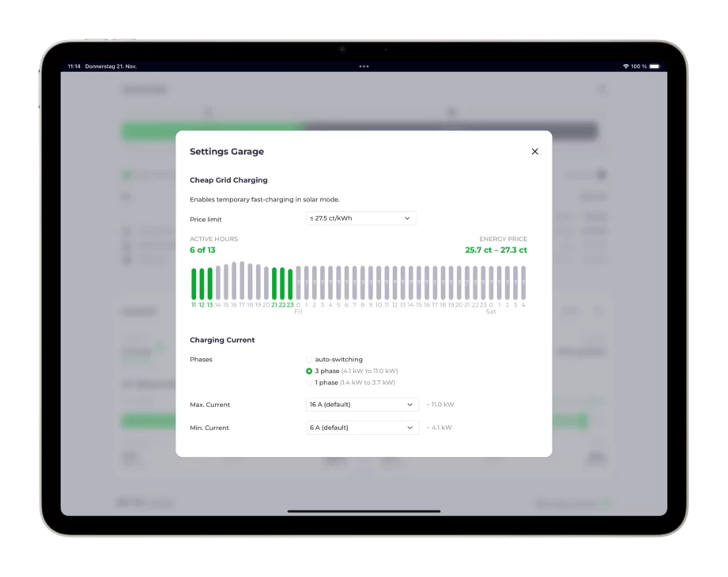Click the hour 0 bar labeled Fri
Viewport: 728px width, 577px height.
tap(298, 283)
